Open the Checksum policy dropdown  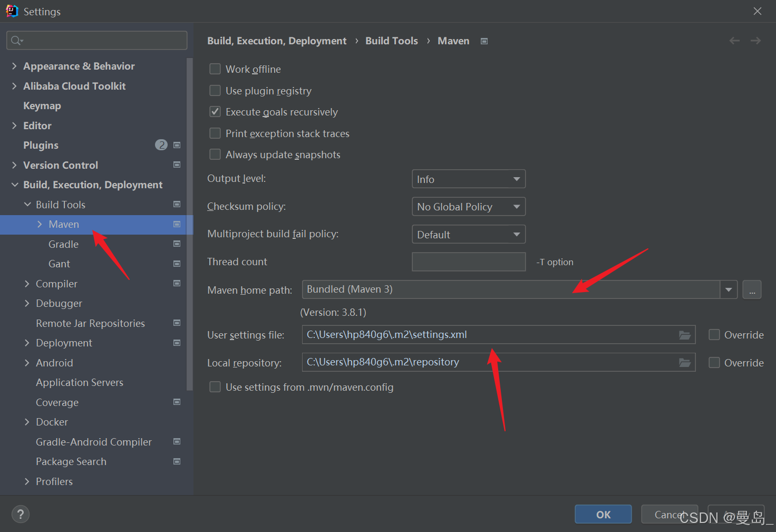468,207
